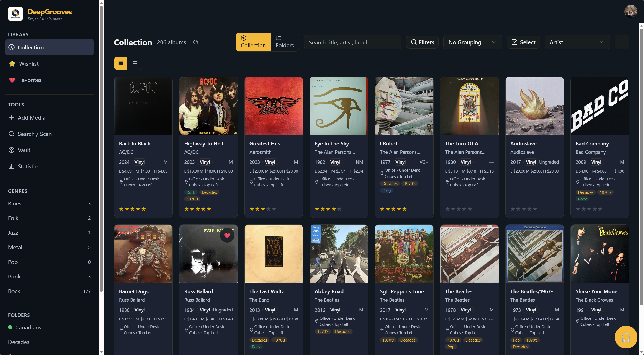The height and width of the screenshot is (355, 644).
Task: Click 1970's tag on Abbey Road card
Action: click(x=323, y=332)
